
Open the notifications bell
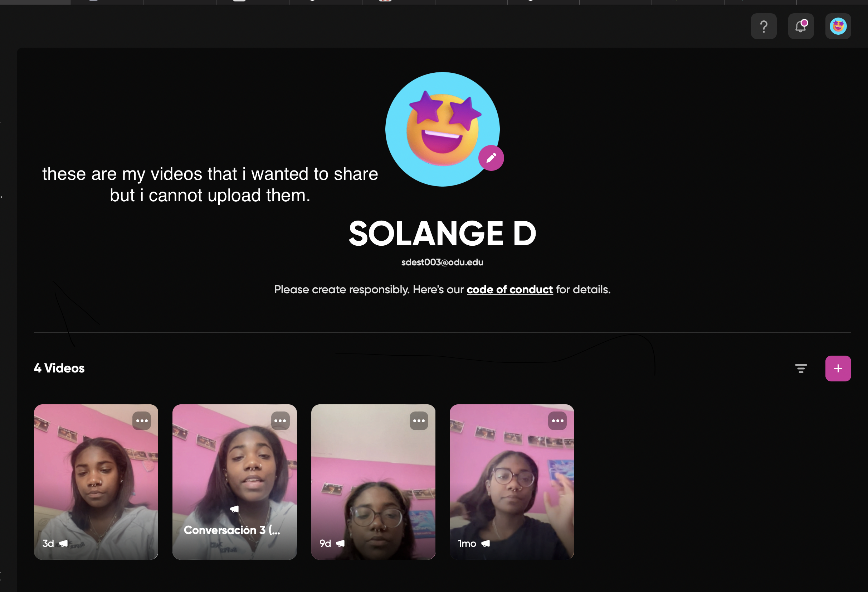point(800,26)
